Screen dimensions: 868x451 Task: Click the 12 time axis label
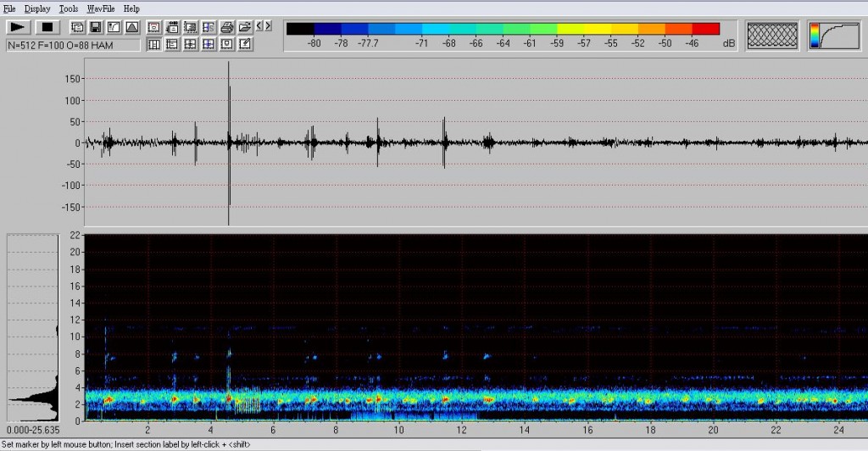(462, 430)
